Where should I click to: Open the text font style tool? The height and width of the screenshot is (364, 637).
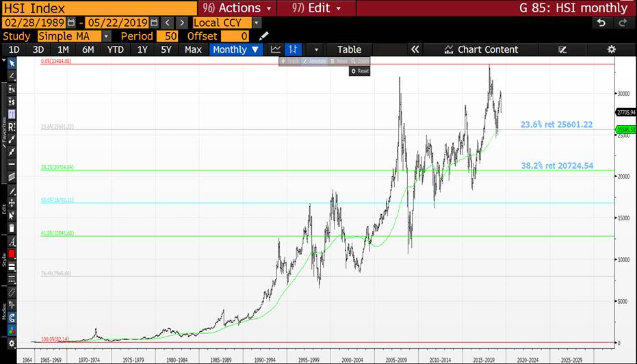coord(12,242)
